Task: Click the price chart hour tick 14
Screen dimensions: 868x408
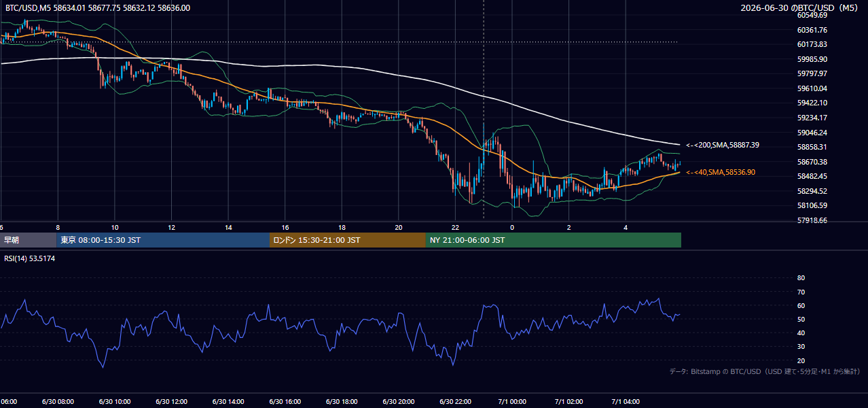Action: tap(228, 227)
